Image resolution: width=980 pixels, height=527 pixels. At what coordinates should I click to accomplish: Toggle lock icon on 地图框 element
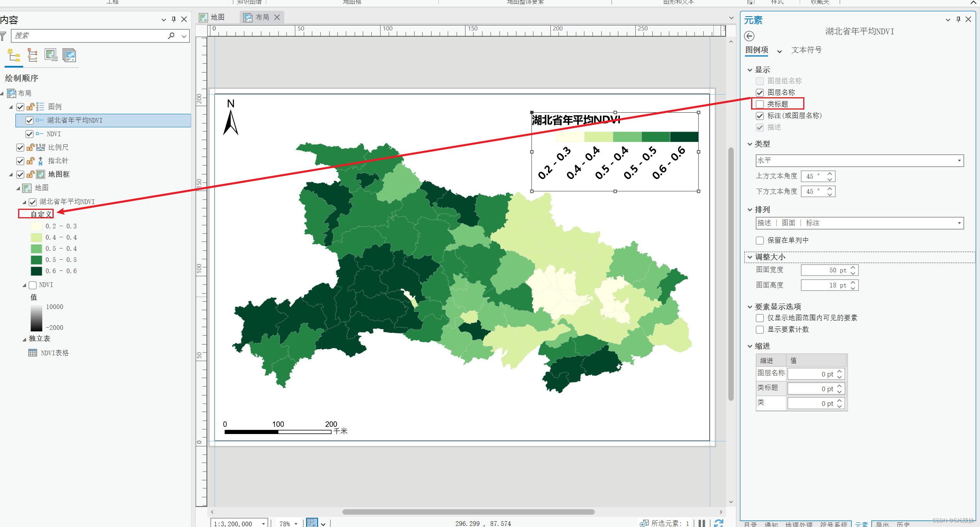click(30, 174)
